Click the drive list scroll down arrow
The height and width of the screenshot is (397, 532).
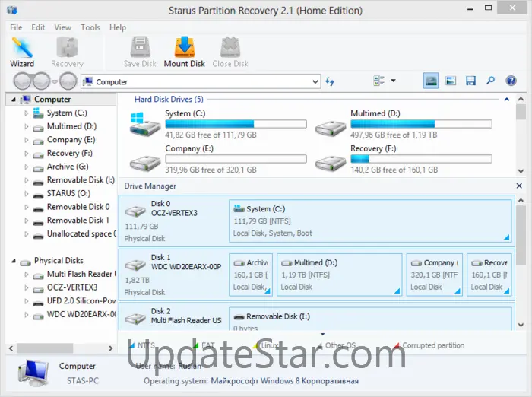tap(521, 171)
